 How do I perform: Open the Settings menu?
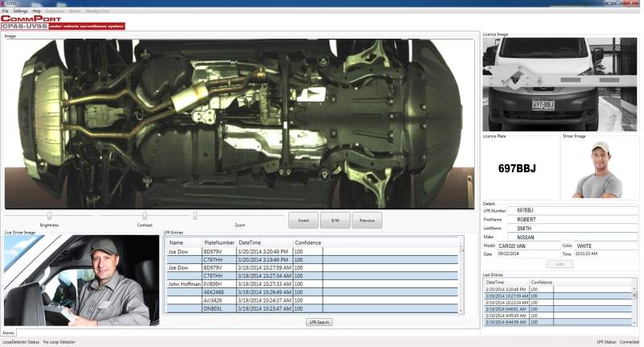coord(20,10)
